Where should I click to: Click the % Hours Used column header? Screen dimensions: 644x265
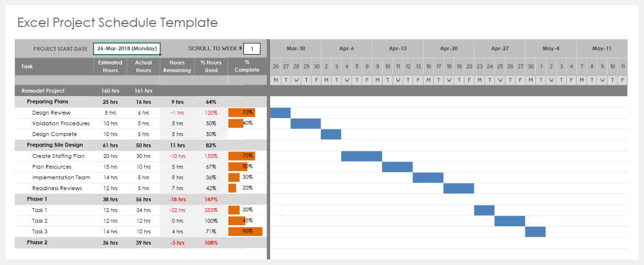click(x=211, y=67)
